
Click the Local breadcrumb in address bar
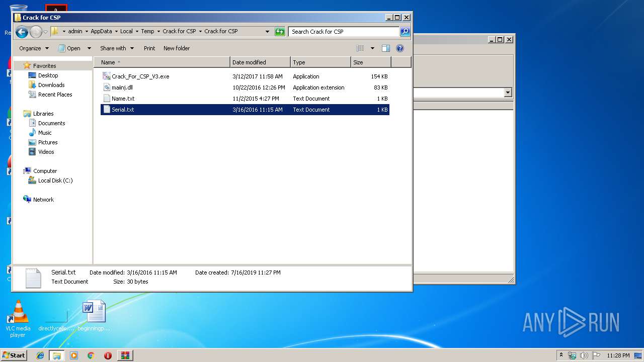point(126,31)
